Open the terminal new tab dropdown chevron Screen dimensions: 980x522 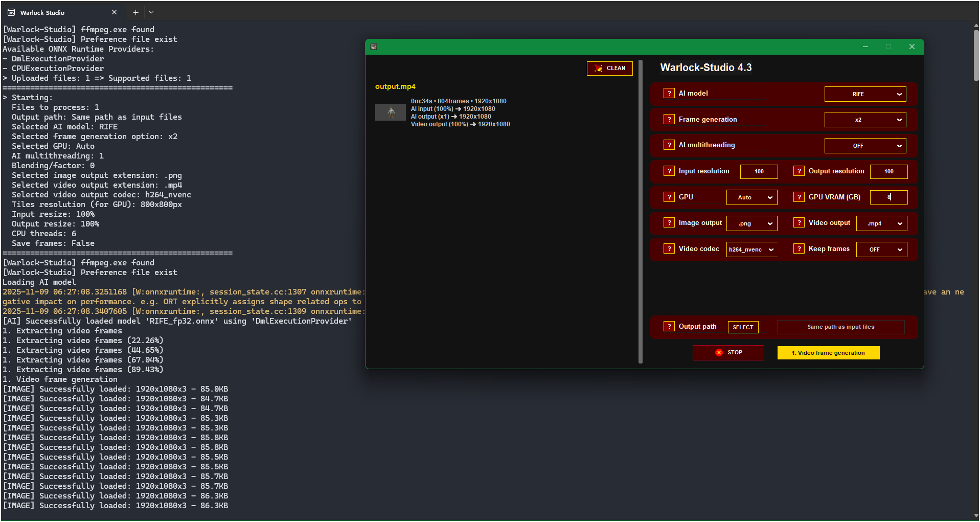click(x=151, y=12)
